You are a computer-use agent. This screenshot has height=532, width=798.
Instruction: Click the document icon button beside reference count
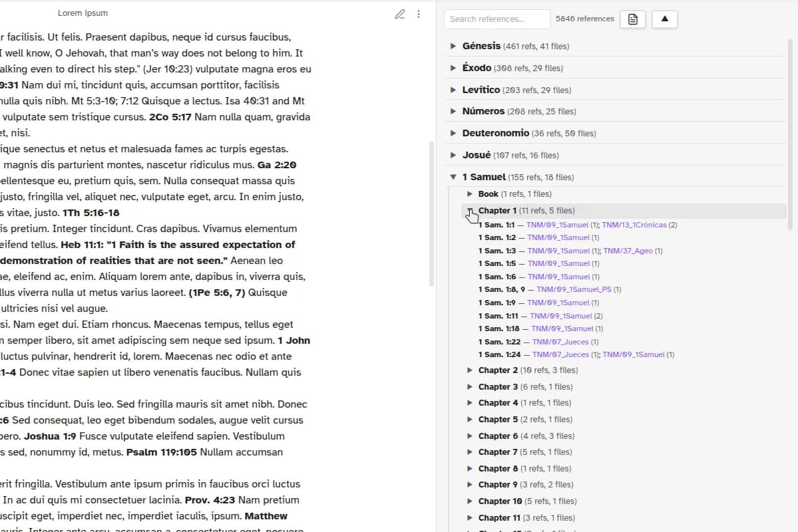point(632,19)
